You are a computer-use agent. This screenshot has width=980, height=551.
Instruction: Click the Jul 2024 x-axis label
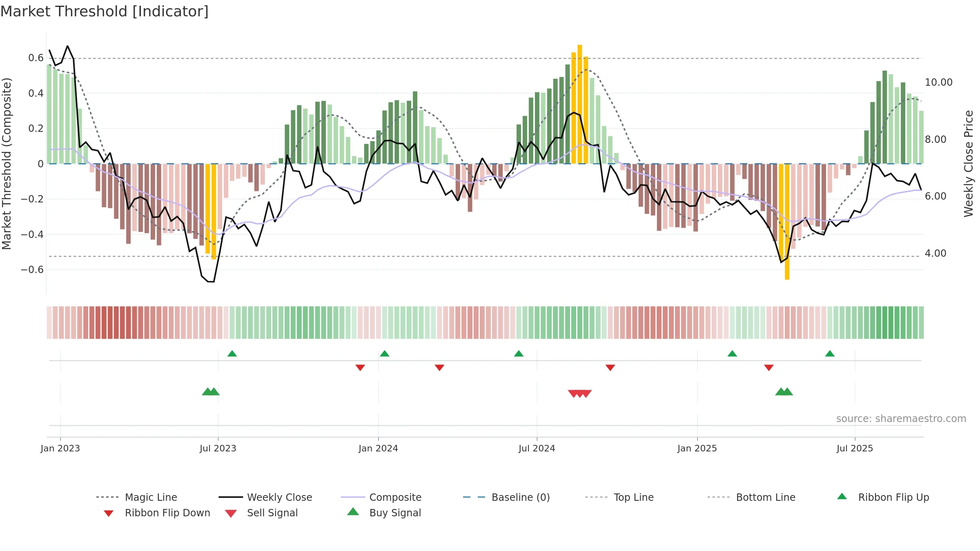click(x=537, y=449)
